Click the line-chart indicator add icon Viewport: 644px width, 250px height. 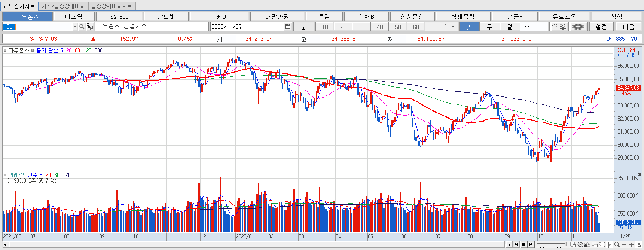pos(559,27)
